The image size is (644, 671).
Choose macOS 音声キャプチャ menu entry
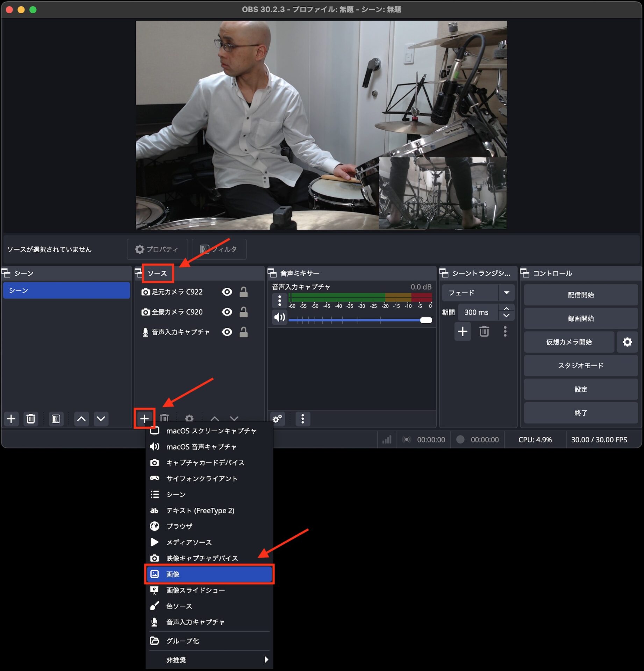(x=209, y=447)
